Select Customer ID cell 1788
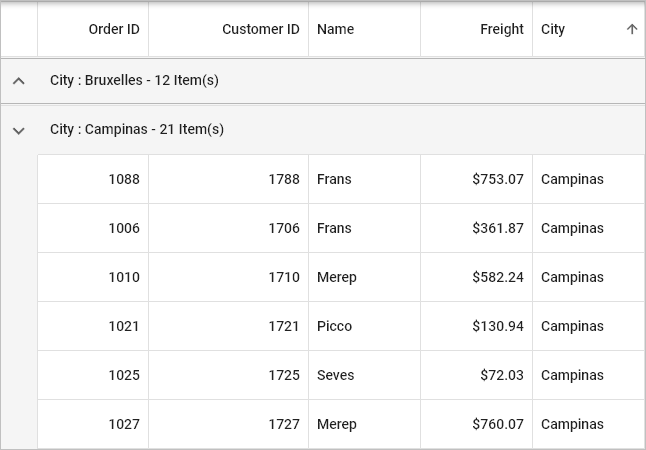This screenshot has width=646, height=450. [x=229, y=179]
